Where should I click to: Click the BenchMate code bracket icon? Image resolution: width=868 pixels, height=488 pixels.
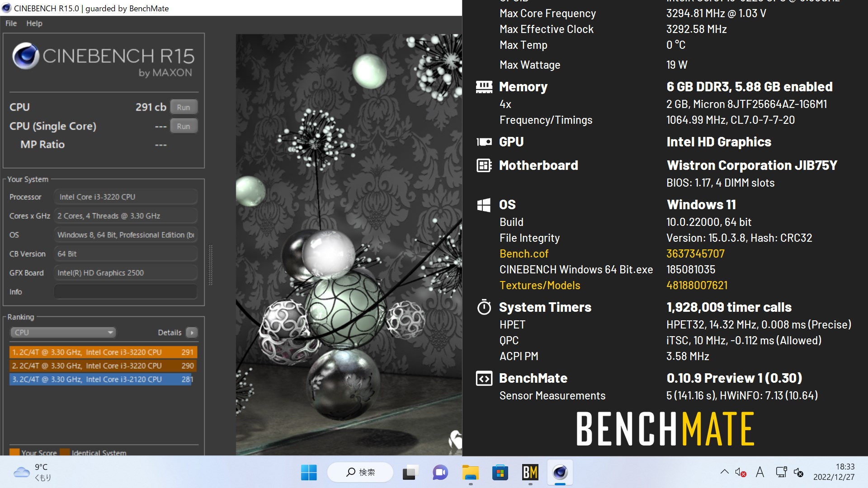click(x=484, y=378)
